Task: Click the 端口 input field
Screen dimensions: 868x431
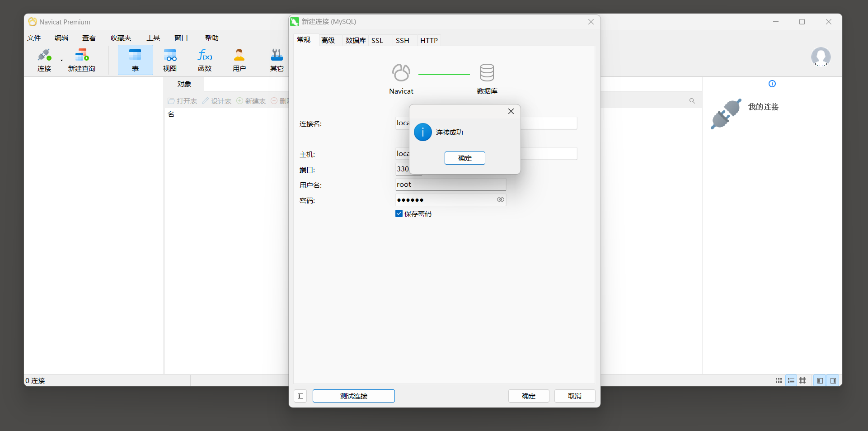Action: pos(408,169)
